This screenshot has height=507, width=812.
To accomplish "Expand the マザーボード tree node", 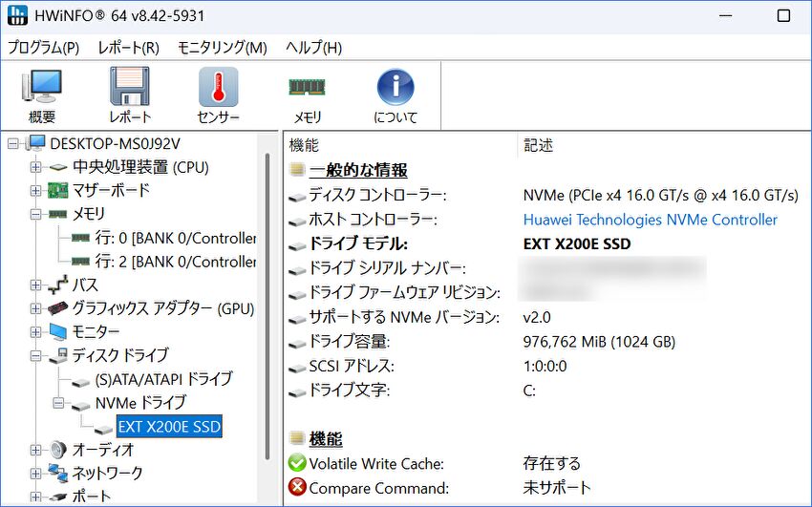I will pyautogui.click(x=36, y=191).
